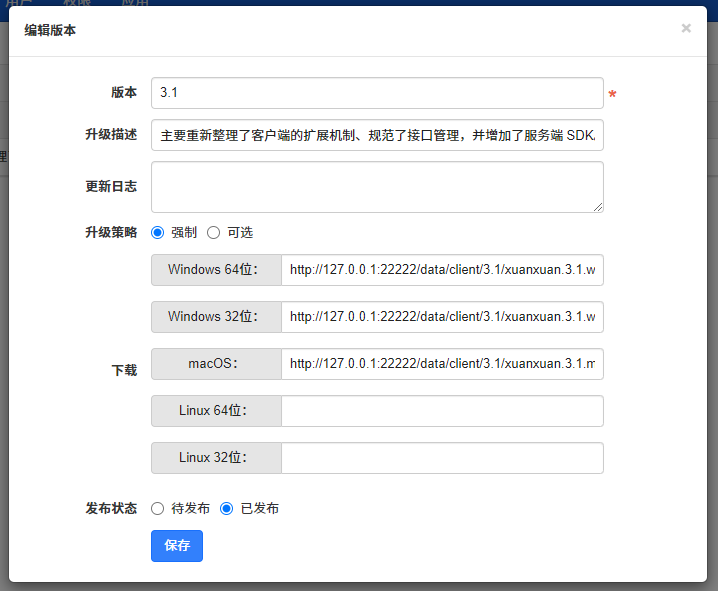Set release status to 待发布
The image size is (718, 591).
pos(157,508)
